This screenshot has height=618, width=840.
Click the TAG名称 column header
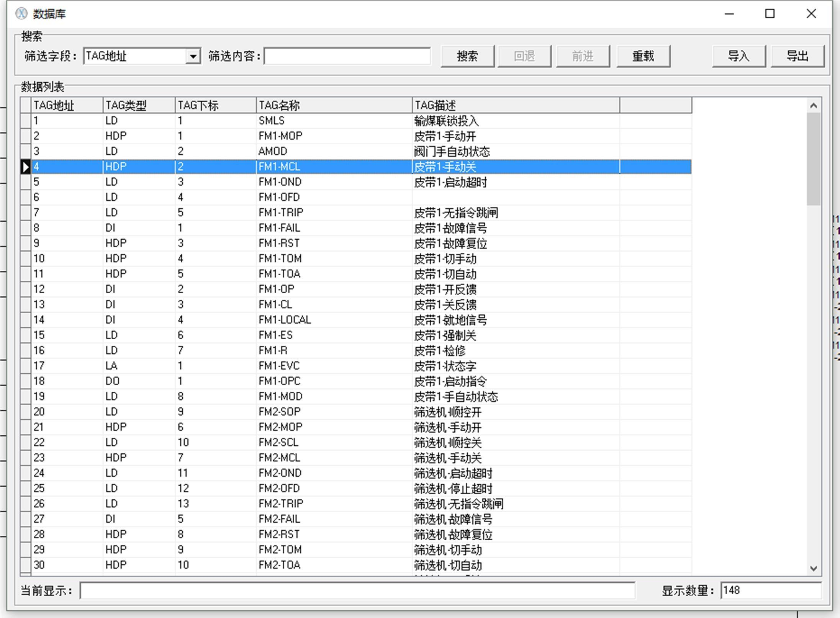pyautogui.click(x=333, y=105)
